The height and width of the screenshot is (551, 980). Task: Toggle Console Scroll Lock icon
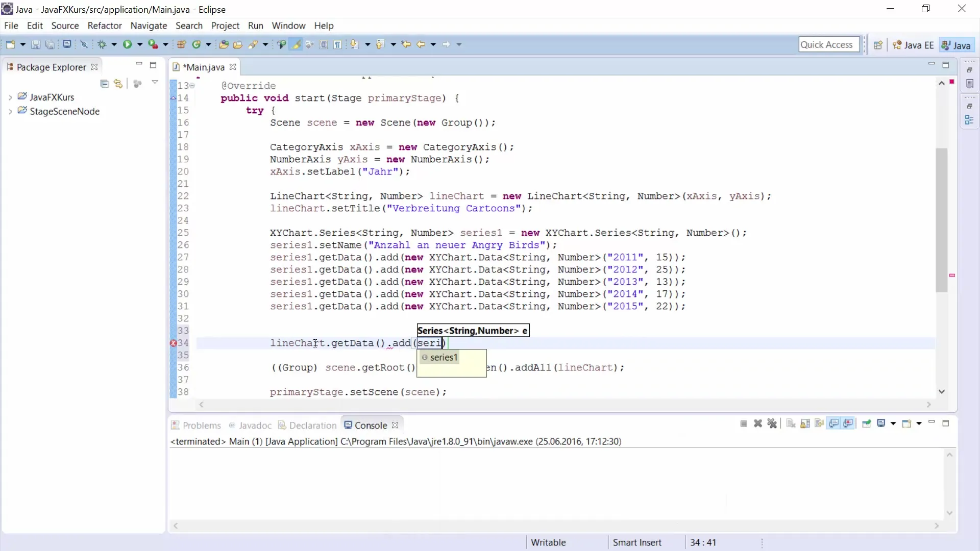805,423
